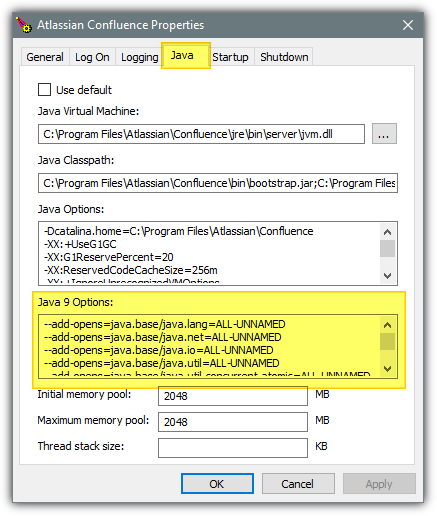
Task: Click the up arrow in the Java Options scrollbar
Action: [x=387, y=232]
